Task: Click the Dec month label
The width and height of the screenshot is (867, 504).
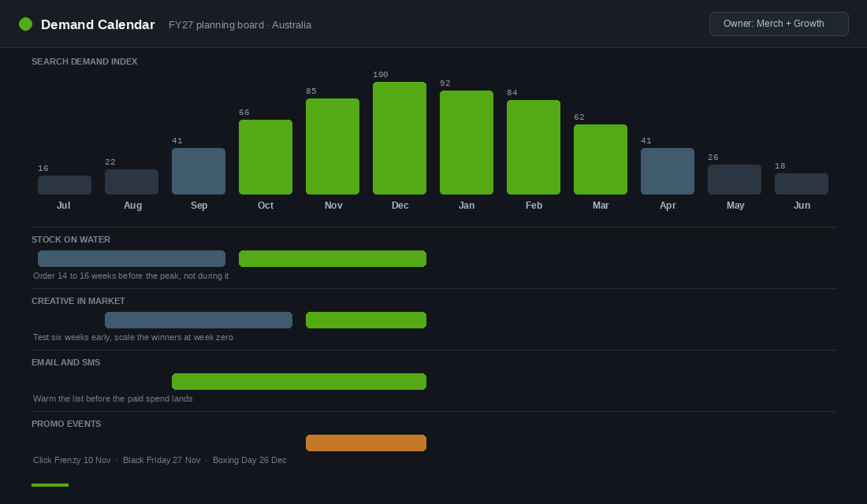Action: point(400,205)
